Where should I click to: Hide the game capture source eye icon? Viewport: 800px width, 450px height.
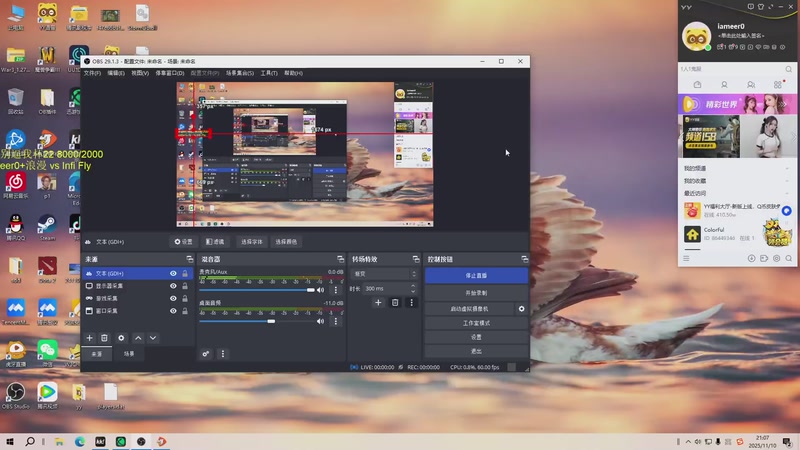173,298
